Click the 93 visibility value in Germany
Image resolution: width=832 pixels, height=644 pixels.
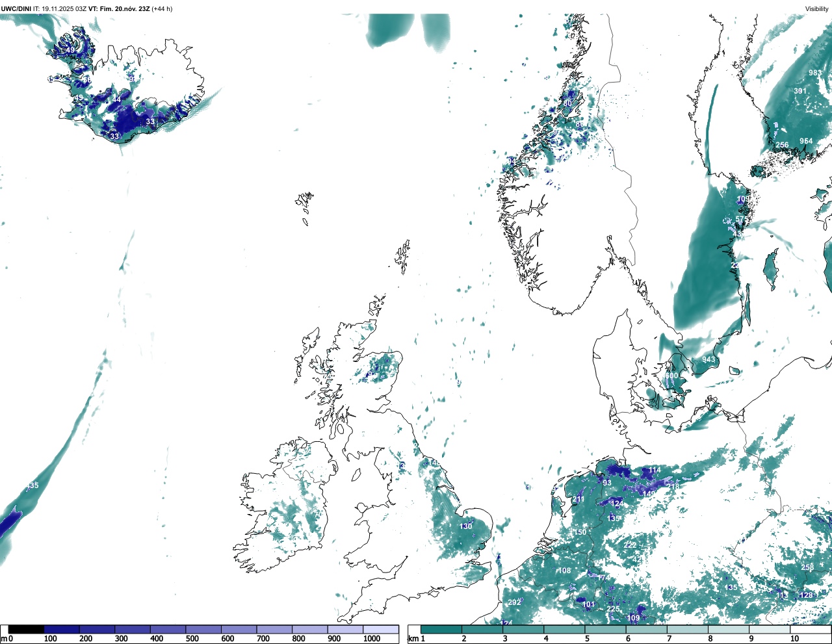(607, 483)
